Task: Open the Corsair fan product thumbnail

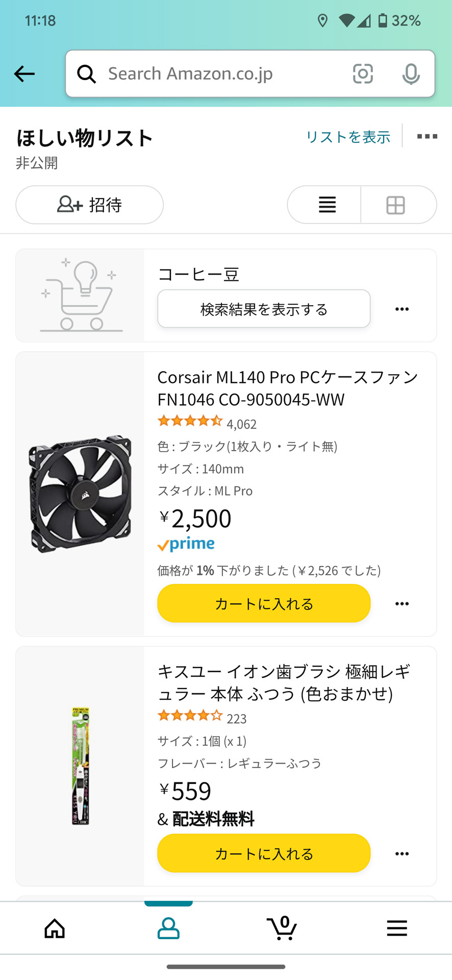Action: [80, 493]
